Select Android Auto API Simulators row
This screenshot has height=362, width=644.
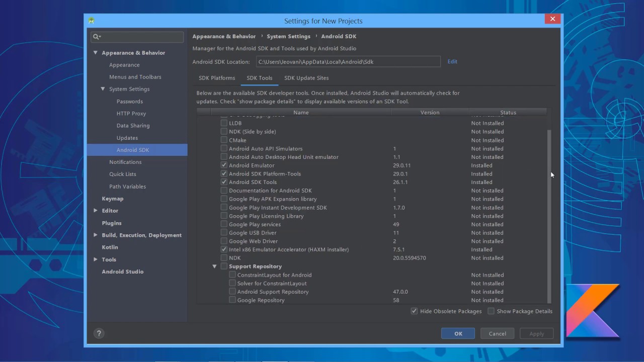[371, 149]
